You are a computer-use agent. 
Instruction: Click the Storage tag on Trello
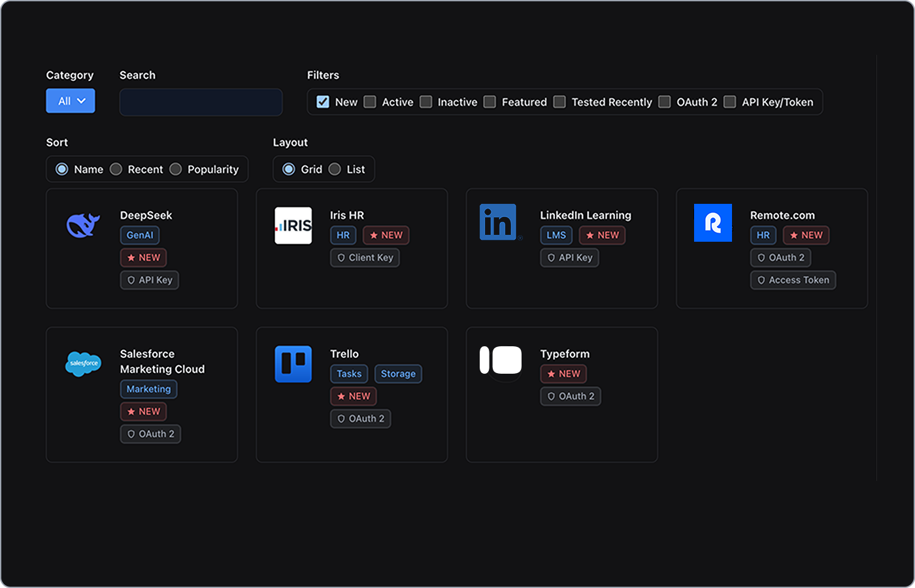click(x=398, y=374)
